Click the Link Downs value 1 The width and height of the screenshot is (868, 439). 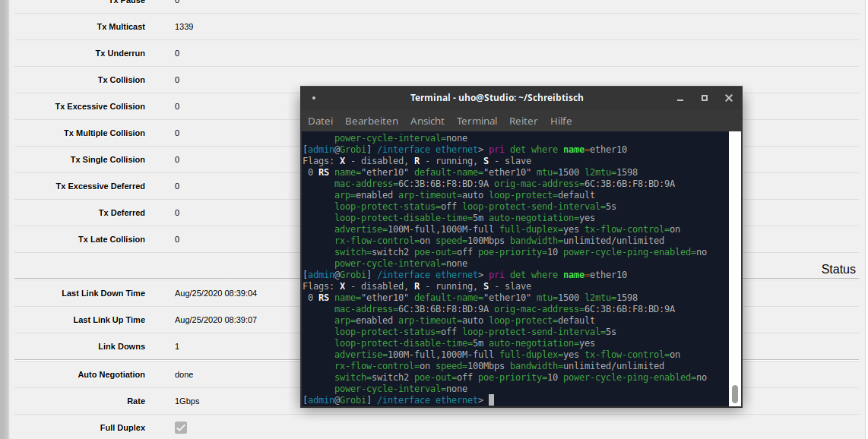(x=177, y=346)
